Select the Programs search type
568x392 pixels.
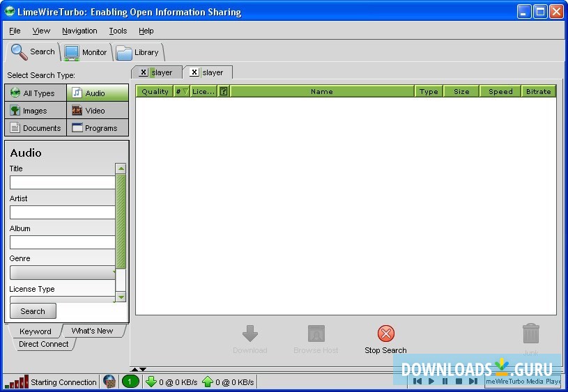click(x=98, y=128)
